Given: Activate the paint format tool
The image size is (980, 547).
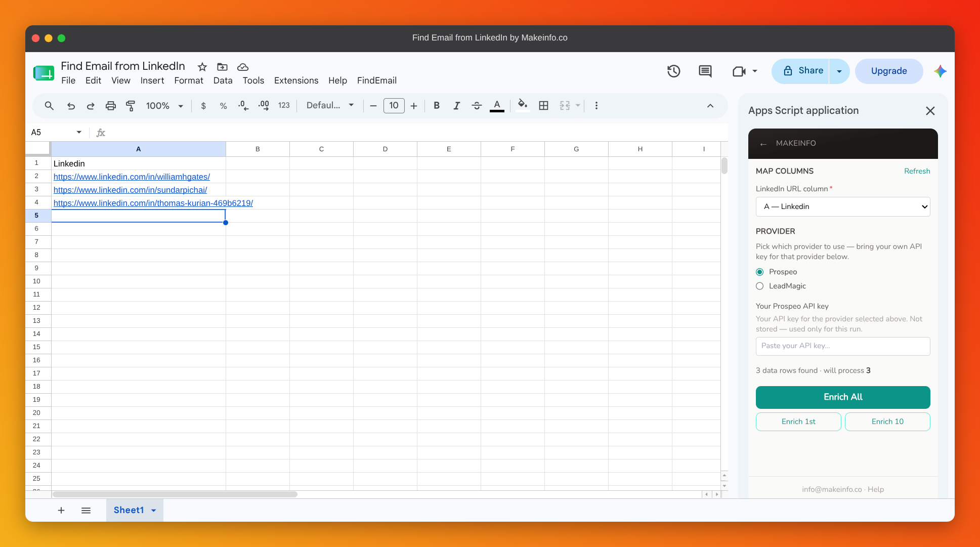Looking at the screenshot, I should [x=131, y=106].
